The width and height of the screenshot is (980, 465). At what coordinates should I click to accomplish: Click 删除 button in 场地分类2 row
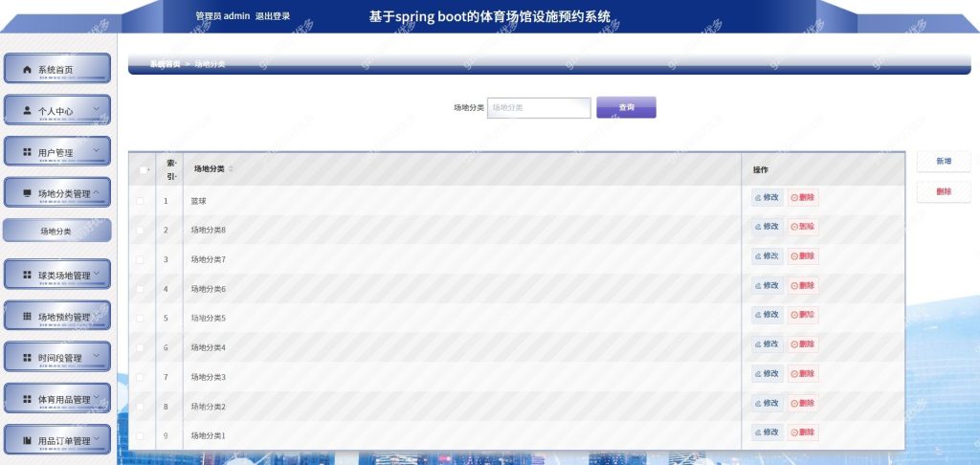click(803, 403)
